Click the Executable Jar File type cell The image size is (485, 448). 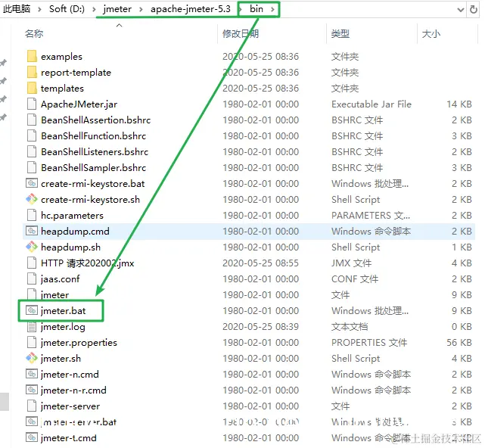point(372,104)
